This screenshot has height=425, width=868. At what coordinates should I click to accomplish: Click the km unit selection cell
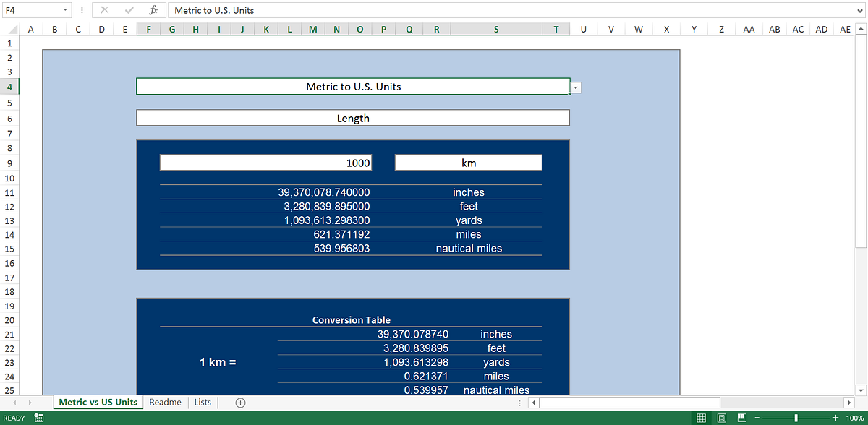click(468, 163)
